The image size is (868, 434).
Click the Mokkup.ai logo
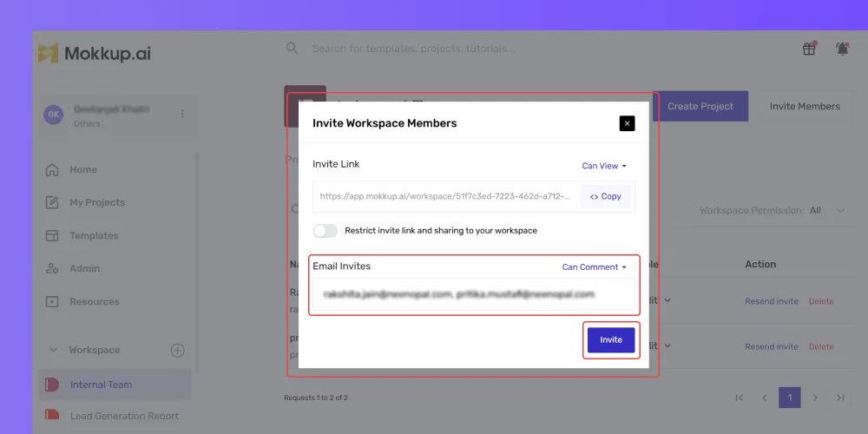pos(94,53)
